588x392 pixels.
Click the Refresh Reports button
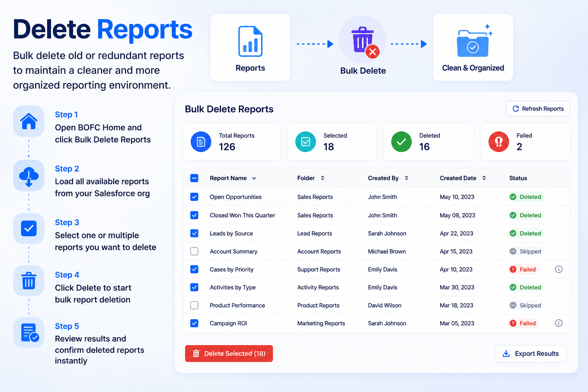(538, 109)
